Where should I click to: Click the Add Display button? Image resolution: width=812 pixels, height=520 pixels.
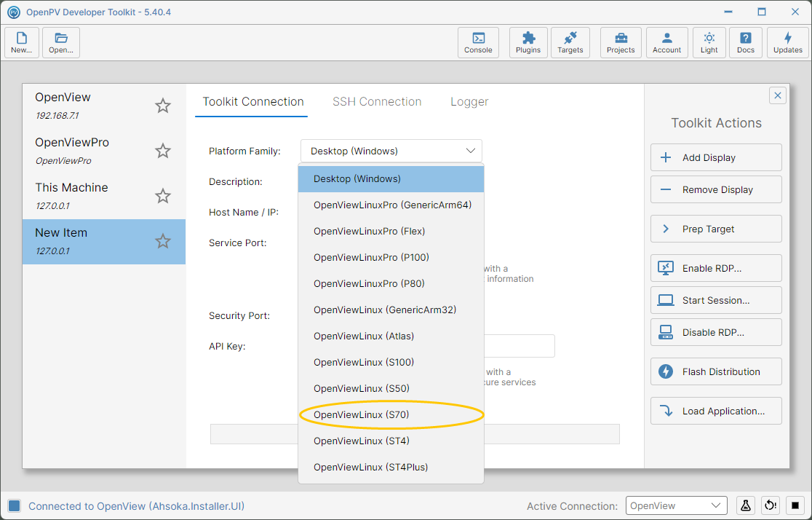click(716, 157)
